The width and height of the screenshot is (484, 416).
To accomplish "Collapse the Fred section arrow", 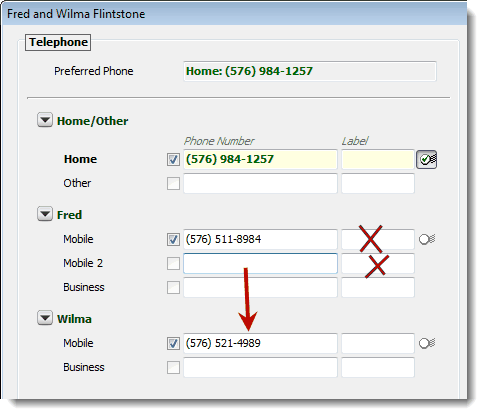I will point(45,214).
